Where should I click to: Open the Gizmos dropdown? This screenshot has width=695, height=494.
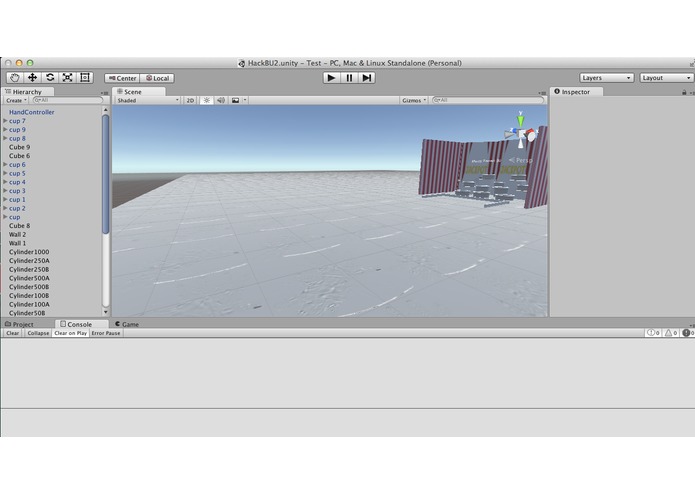pos(414,101)
